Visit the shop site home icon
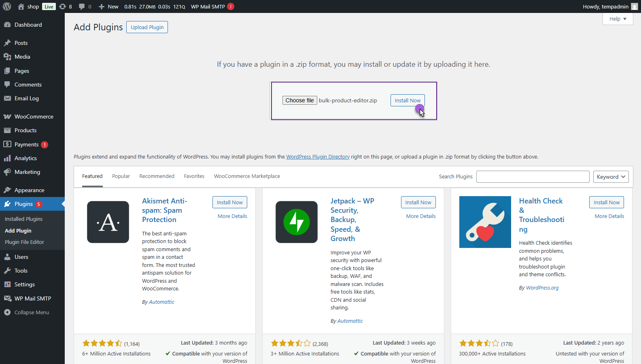The width and height of the screenshot is (641, 364). pos(21,6)
